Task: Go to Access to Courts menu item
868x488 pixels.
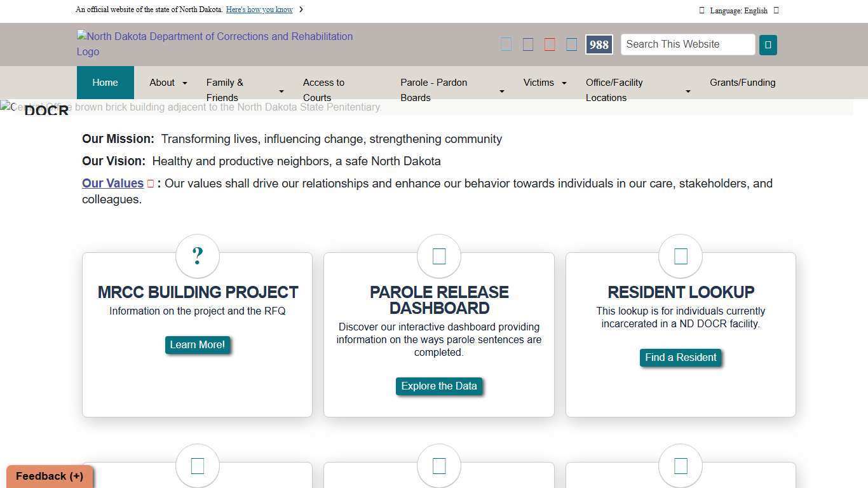Action: click(323, 90)
